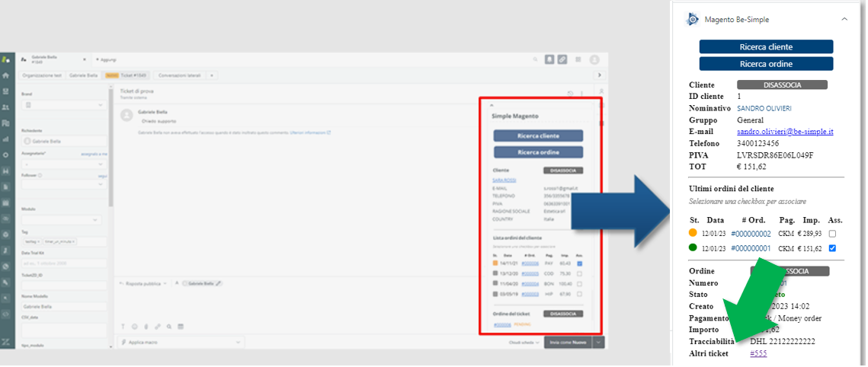Screen dimensions: 868x367
Task: Check box for order 11/04/20 BON row
Action: (x=580, y=283)
